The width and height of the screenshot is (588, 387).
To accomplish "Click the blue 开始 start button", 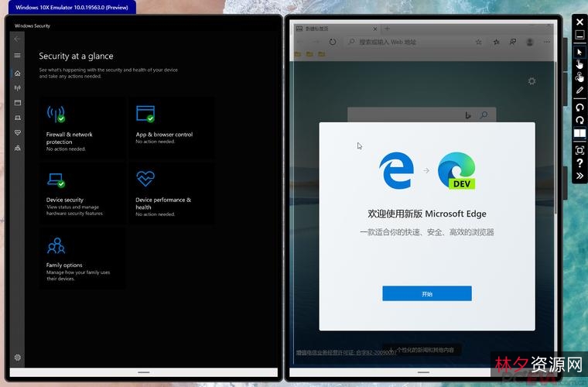I will point(427,293).
